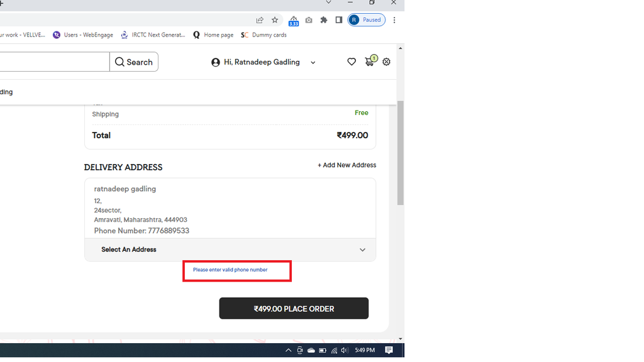This screenshot has height=362, width=644.
Task: Open the Dummy cards bookmark
Action: [264, 35]
